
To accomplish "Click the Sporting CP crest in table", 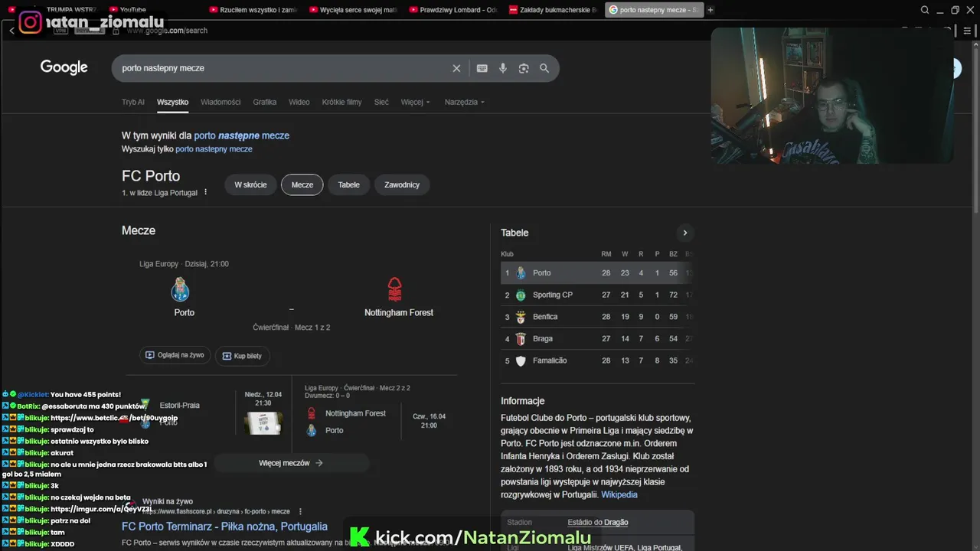I will [x=521, y=295].
